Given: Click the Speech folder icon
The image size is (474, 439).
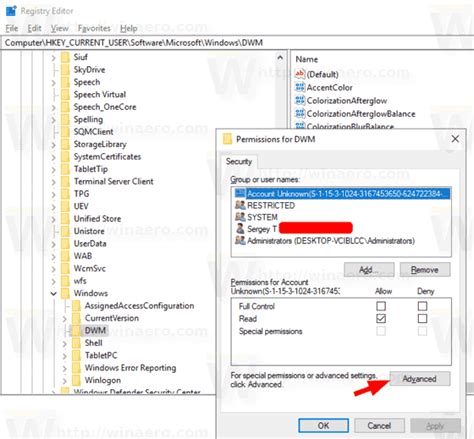Looking at the screenshot, I should tap(65, 82).
